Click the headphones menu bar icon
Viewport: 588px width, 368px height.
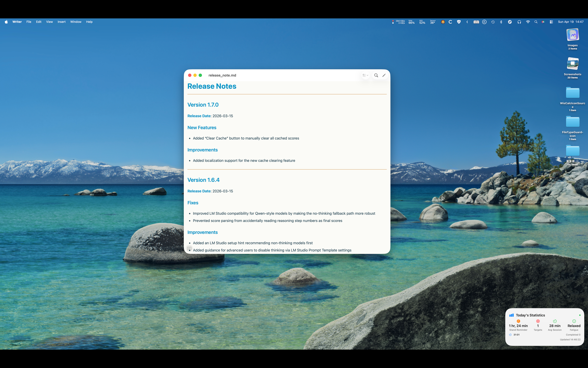point(519,22)
